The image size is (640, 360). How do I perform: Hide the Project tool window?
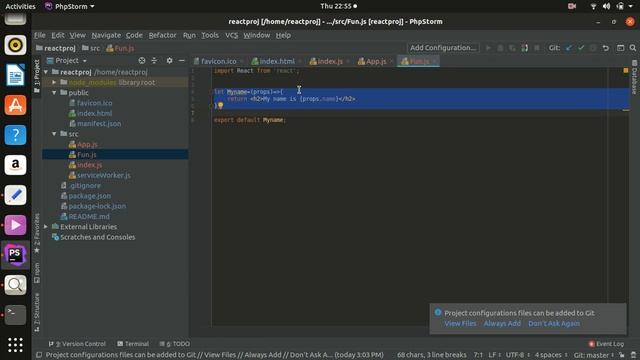182,60
